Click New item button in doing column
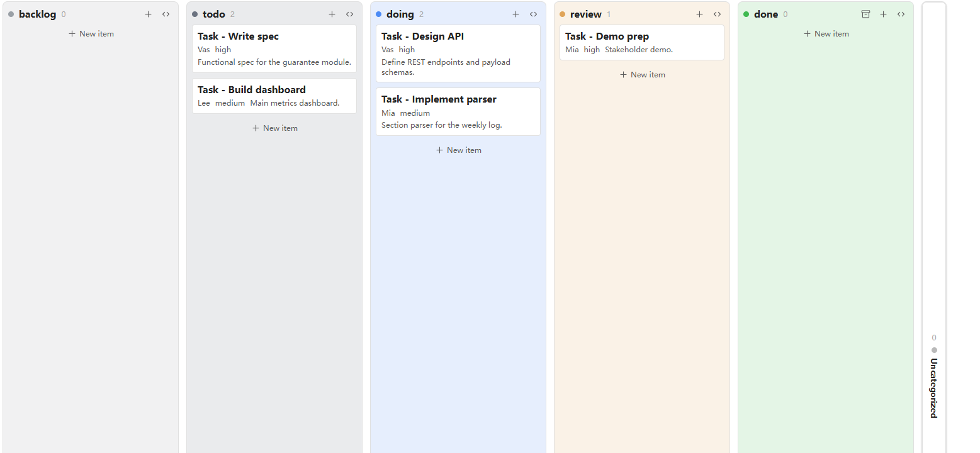Viewport: 980px width, 453px height. [458, 150]
